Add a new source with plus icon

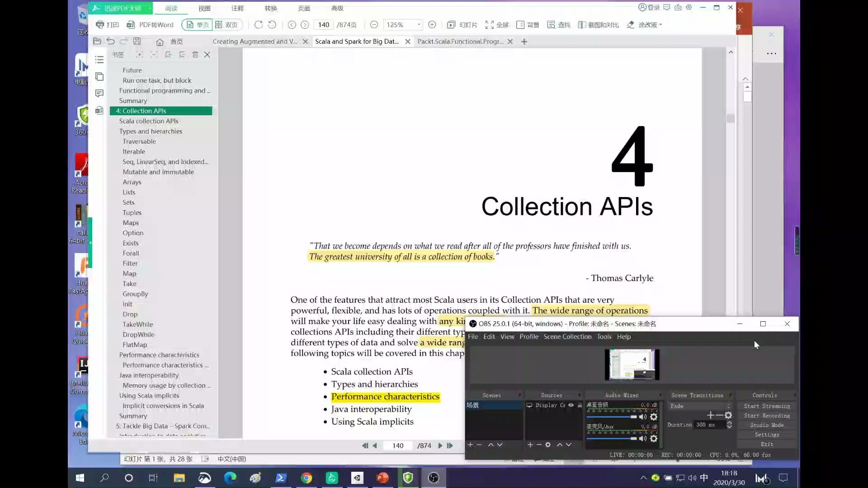pos(530,445)
